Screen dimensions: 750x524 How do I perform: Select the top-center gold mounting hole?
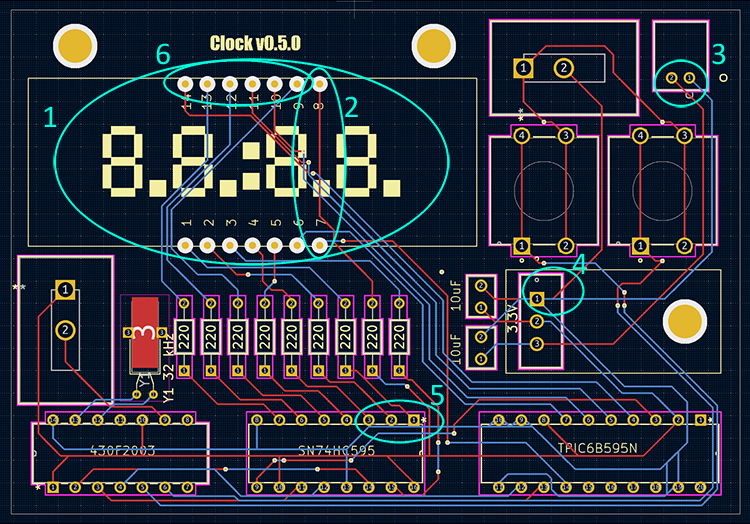pos(435,45)
